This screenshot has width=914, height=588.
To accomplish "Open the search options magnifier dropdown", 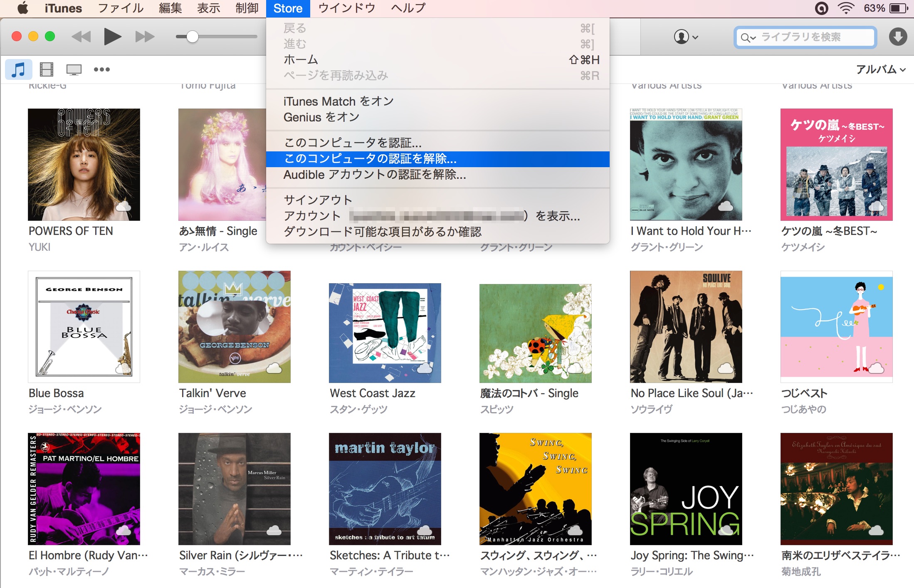I will point(748,38).
